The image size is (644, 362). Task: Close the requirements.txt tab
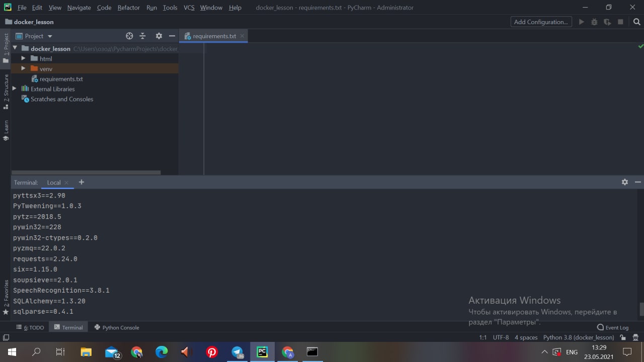[242, 36]
